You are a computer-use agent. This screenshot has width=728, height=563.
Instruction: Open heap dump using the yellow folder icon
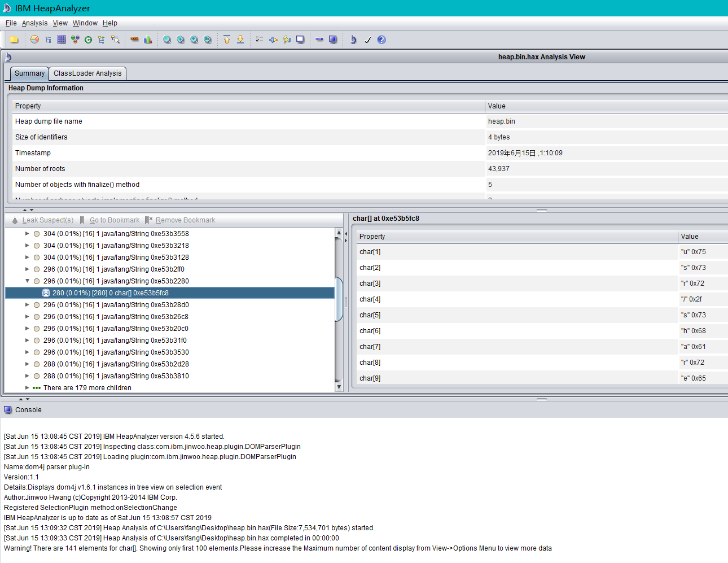click(14, 40)
